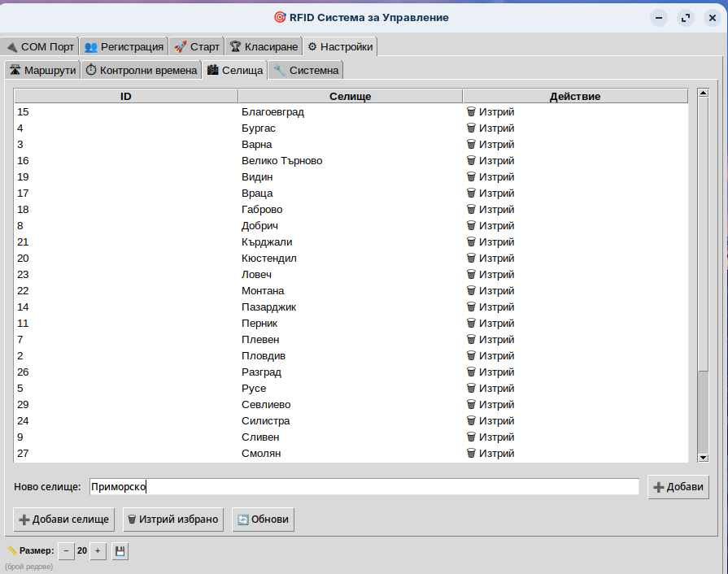The height and width of the screenshot is (574, 728).
Task: Click the Изтрий trash icon for Смолян
Action: 471,454
